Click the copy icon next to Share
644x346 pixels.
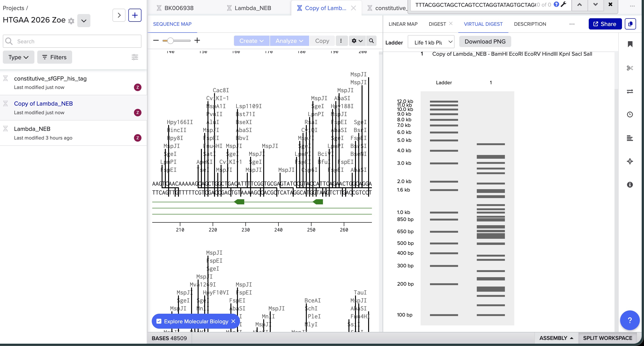[x=630, y=24]
